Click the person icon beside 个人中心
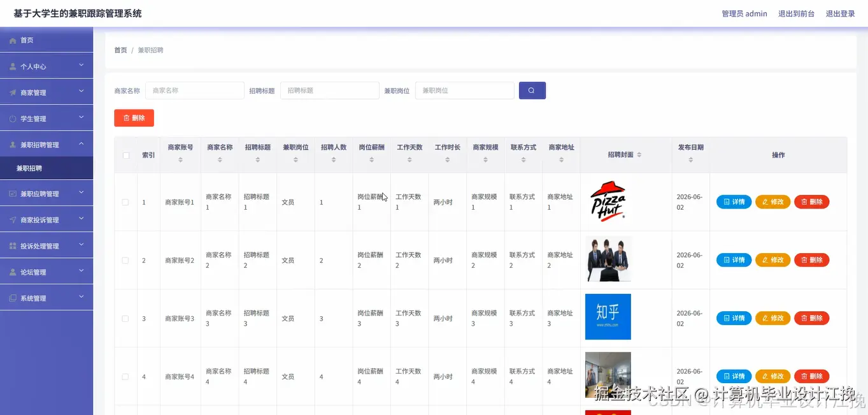Image resolution: width=868 pixels, height=415 pixels. (x=13, y=66)
